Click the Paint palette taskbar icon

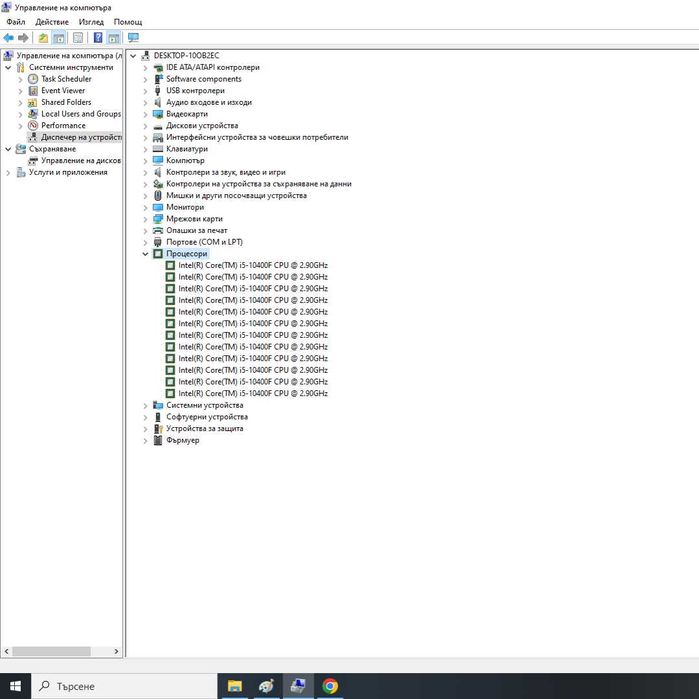click(x=267, y=686)
